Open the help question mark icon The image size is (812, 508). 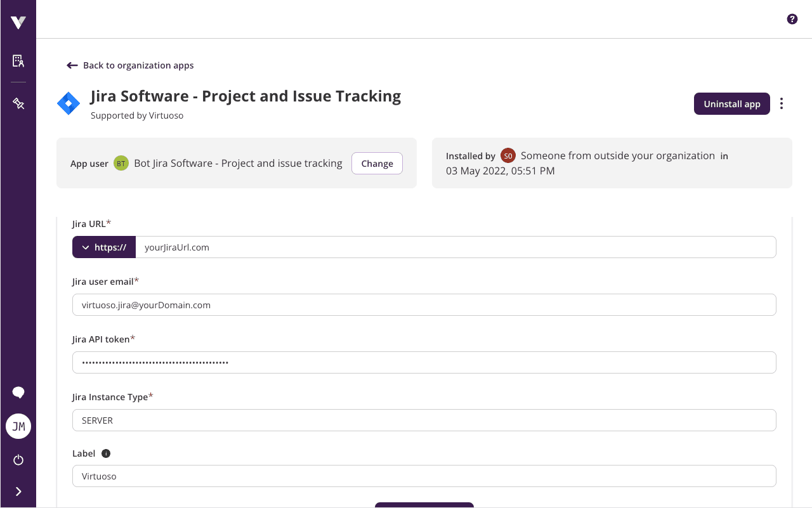792,19
